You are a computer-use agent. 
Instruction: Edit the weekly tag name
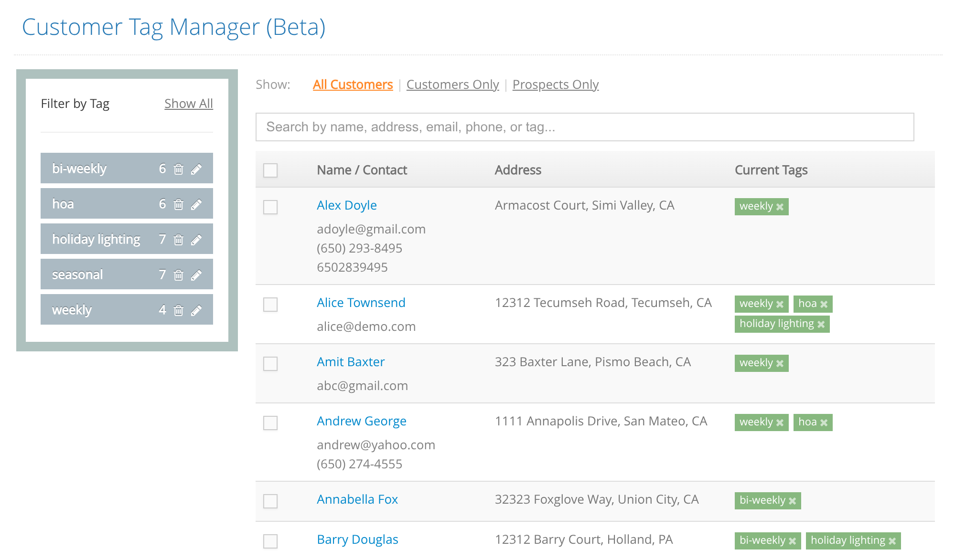pos(196,310)
